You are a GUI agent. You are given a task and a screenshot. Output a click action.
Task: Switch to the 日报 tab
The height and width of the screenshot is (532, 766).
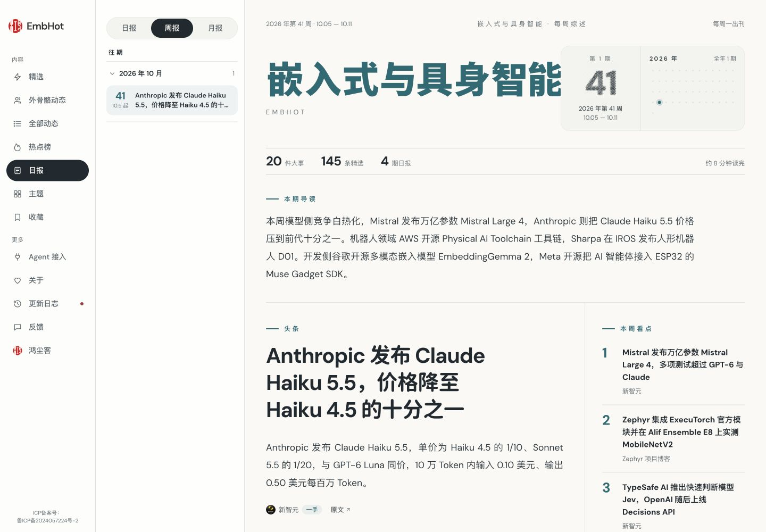(x=129, y=28)
